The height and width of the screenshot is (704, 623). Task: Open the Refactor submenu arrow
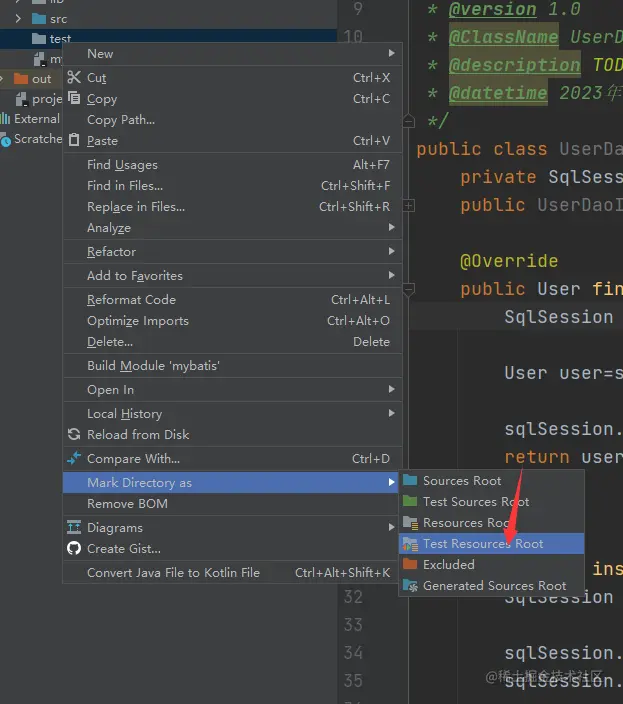point(392,252)
